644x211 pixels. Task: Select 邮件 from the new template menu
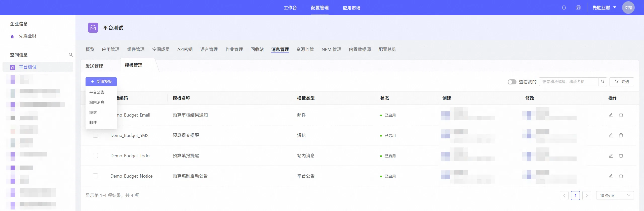coord(101,123)
